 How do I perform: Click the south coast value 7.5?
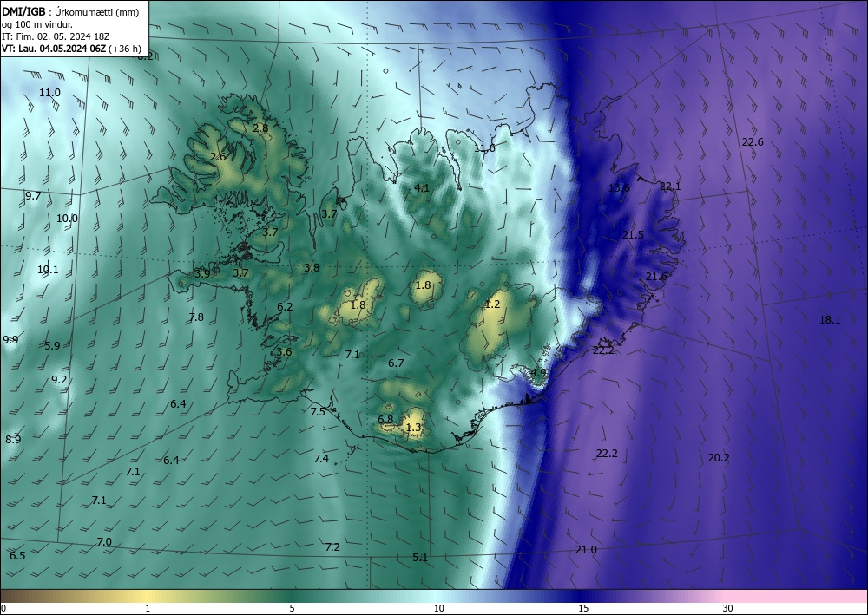(318, 411)
